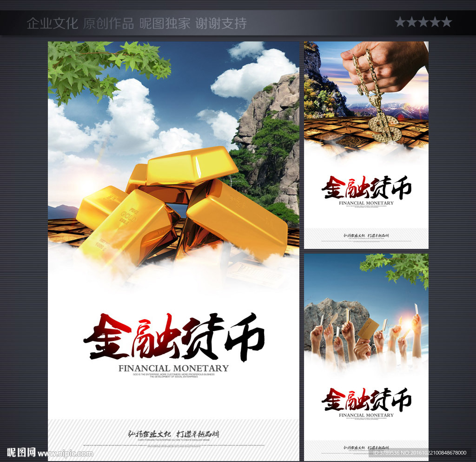The width and height of the screenshot is (476, 462).
Task: Open the poster with raised hands holding cards
Action: [x=366, y=357]
